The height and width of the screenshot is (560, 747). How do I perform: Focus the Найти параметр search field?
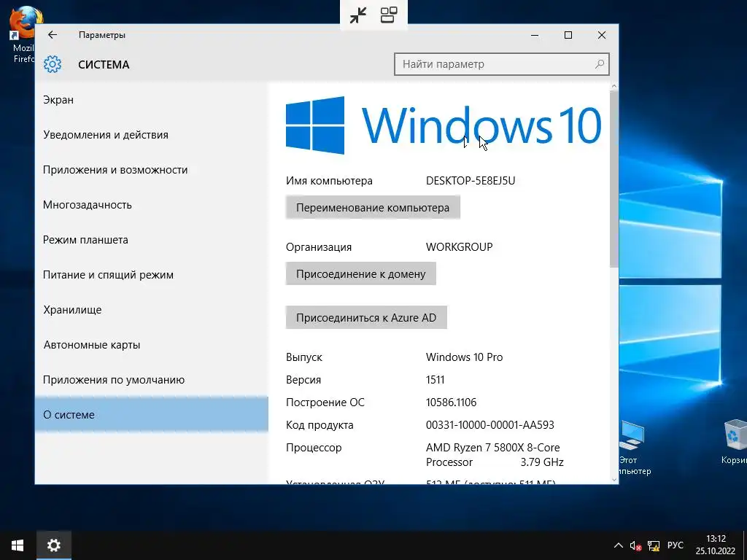point(501,64)
